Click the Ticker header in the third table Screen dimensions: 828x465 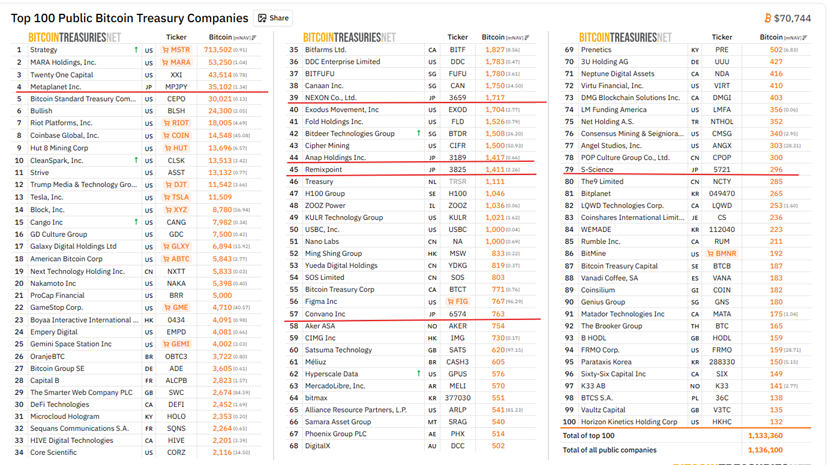tap(722, 37)
